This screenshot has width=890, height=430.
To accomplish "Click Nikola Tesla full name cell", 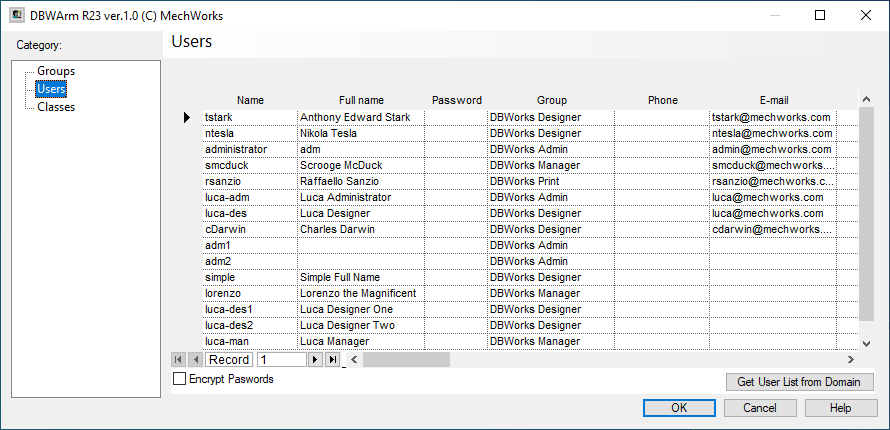I will (361, 133).
